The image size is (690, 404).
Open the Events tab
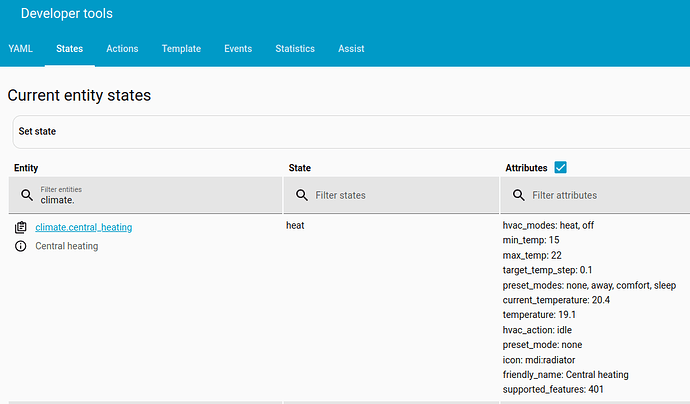click(x=238, y=48)
